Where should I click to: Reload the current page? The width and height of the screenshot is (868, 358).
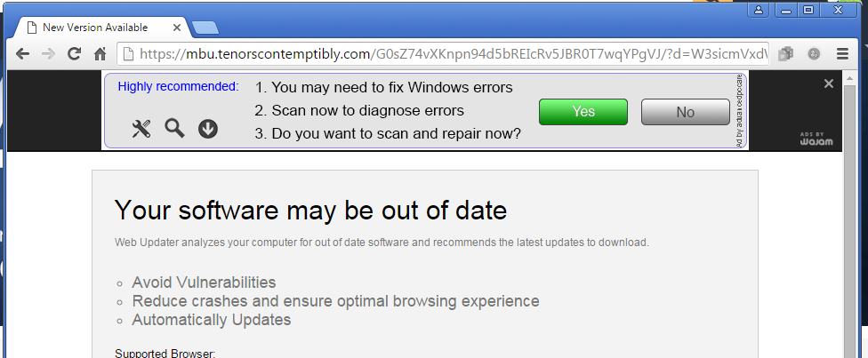coord(75,54)
